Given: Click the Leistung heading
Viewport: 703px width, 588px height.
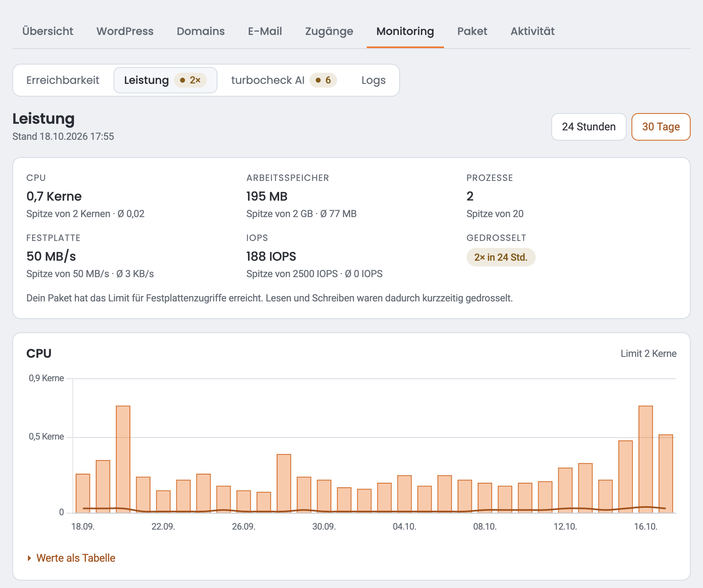Looking at the screenshot, I should pos(44,118).
